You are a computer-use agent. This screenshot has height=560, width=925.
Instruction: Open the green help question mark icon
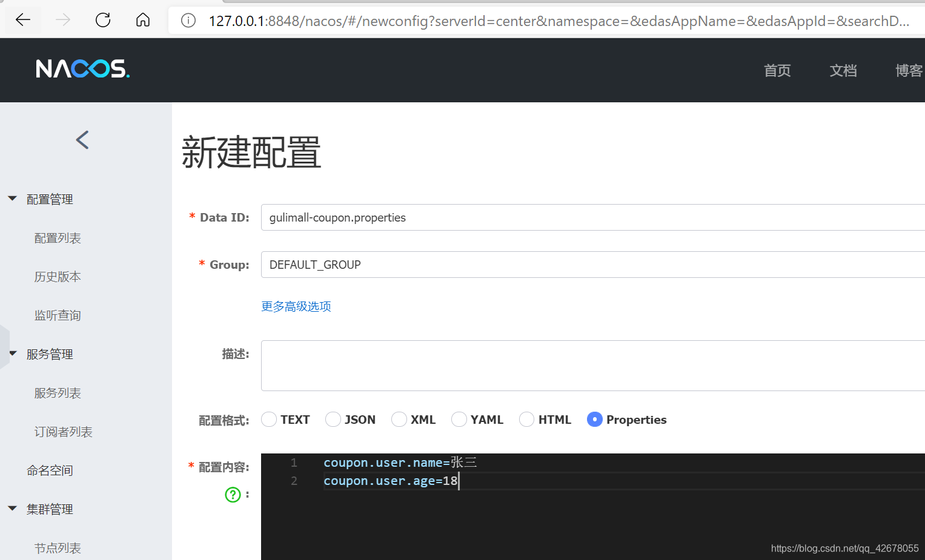pyautogui.click(x=233, y=495)
